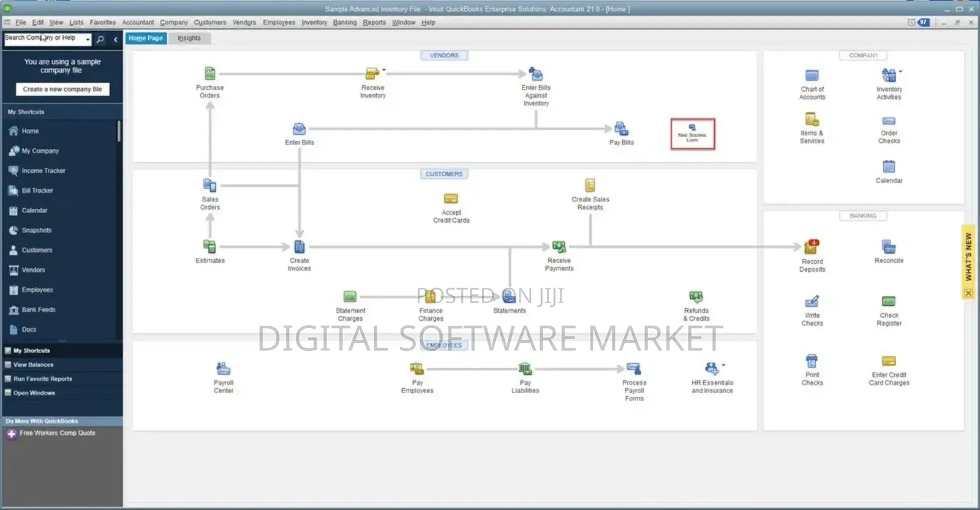Expand the Inventory Activities dropdown arrow
The image size is (980, 510).
[900, 72]
